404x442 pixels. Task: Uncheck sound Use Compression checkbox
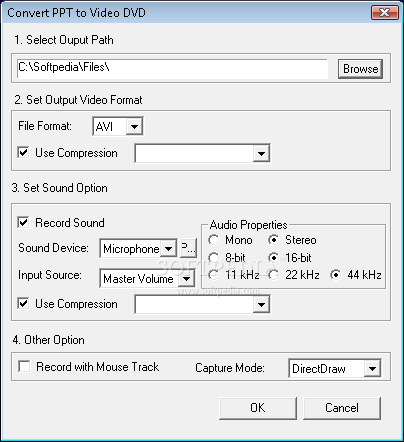[23, 304]
